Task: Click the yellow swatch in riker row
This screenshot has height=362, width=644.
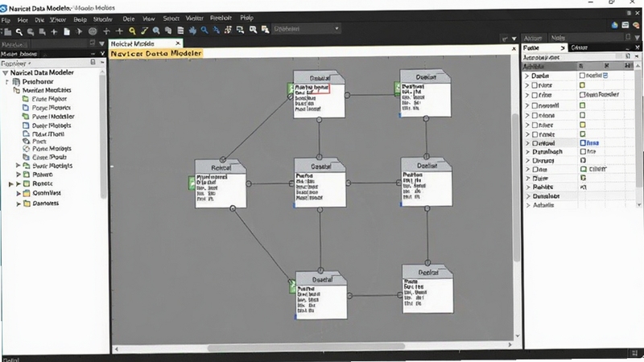Action: 582,125
